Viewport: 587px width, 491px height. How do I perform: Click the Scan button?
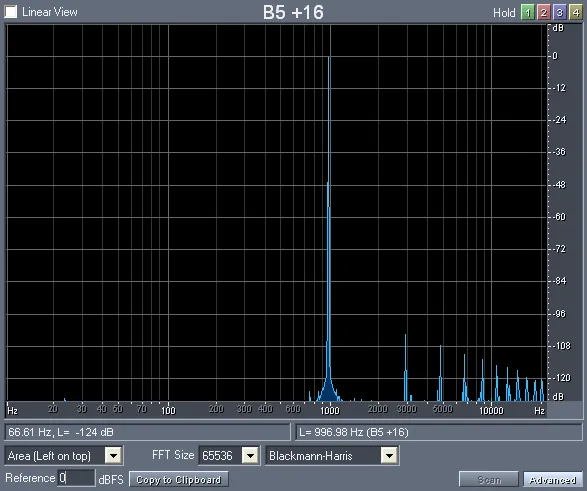click(489, 479)
